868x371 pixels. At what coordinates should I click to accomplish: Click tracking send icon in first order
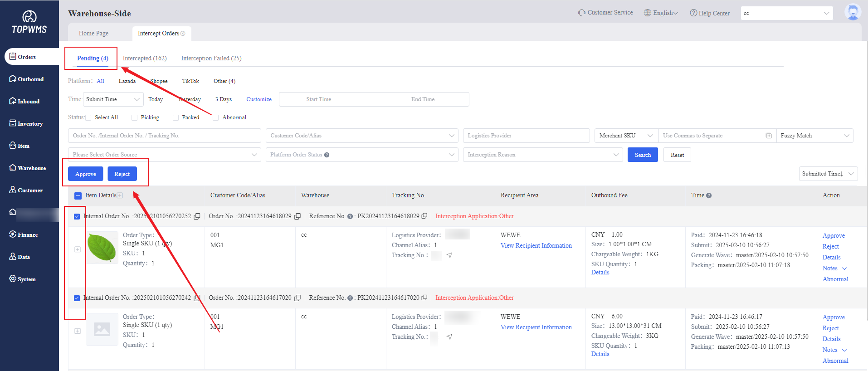449,255
